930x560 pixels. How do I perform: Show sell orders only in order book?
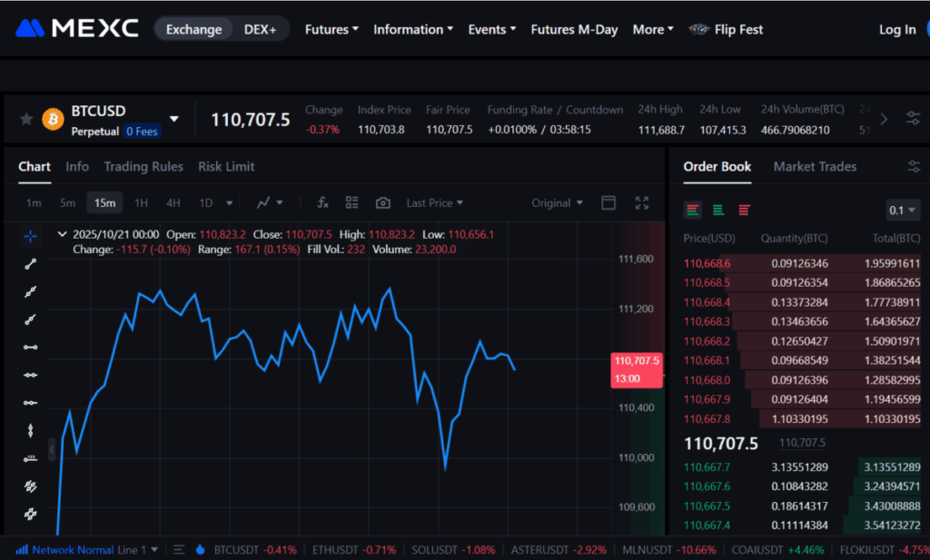(745, 210)
